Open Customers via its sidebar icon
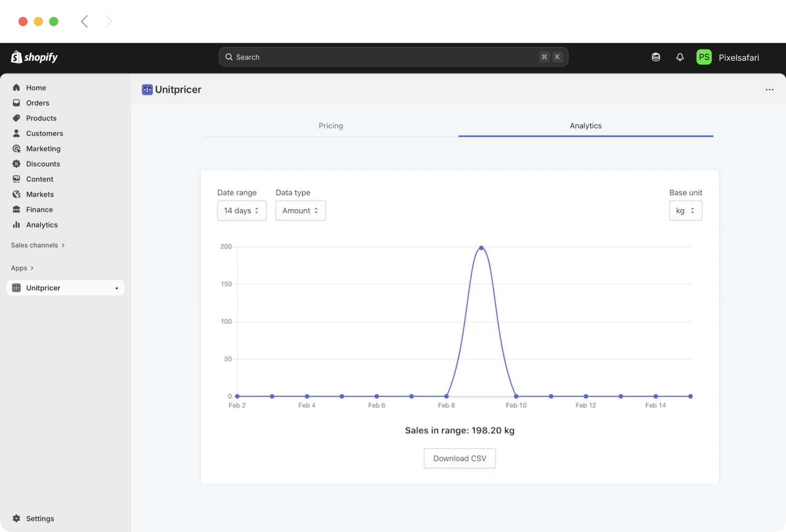 coord(17,133)
